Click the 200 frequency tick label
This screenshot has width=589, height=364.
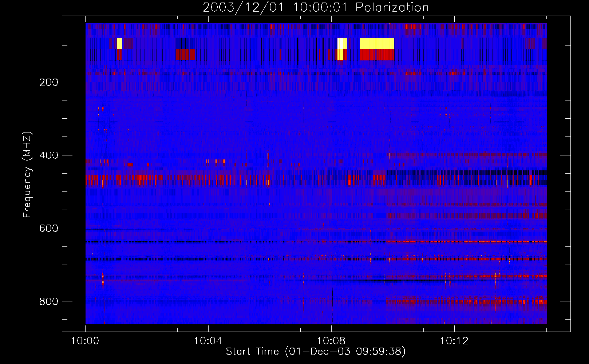click(x=49, y=82)
